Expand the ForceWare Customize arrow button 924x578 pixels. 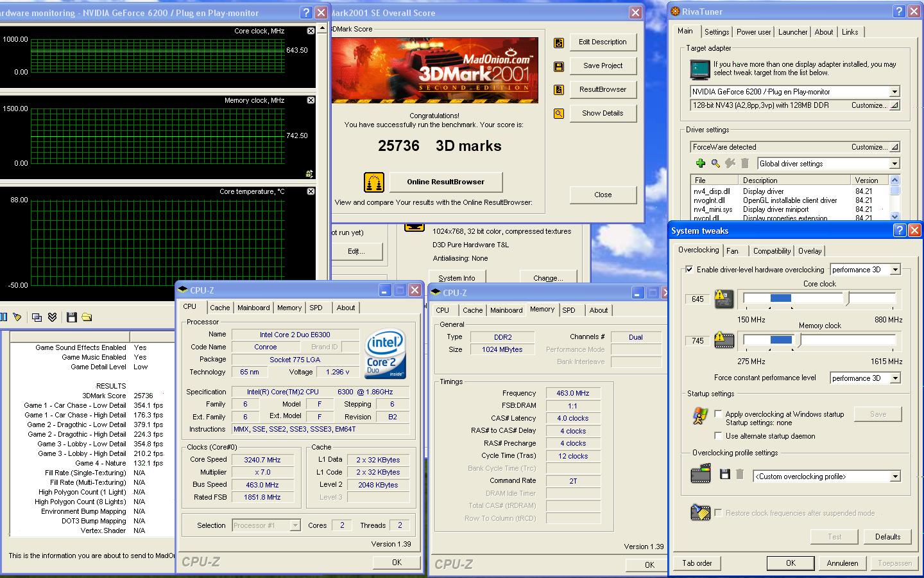(x=894, y=147)
